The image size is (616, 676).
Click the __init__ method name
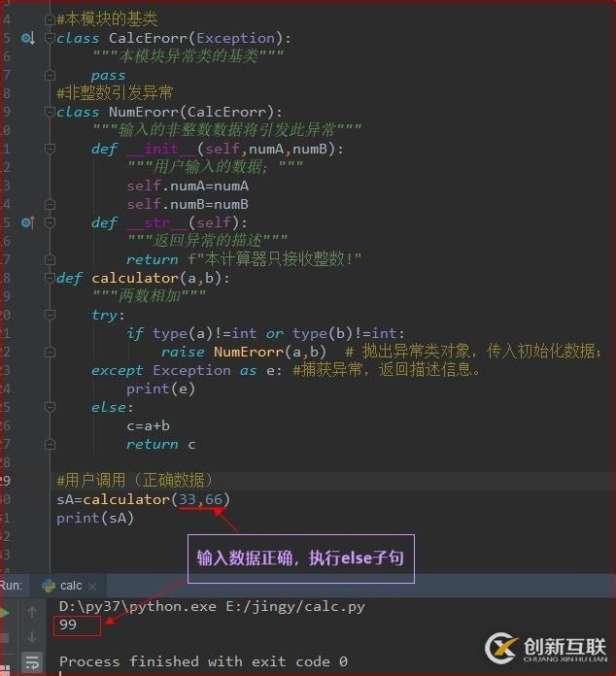click(161, 150)
